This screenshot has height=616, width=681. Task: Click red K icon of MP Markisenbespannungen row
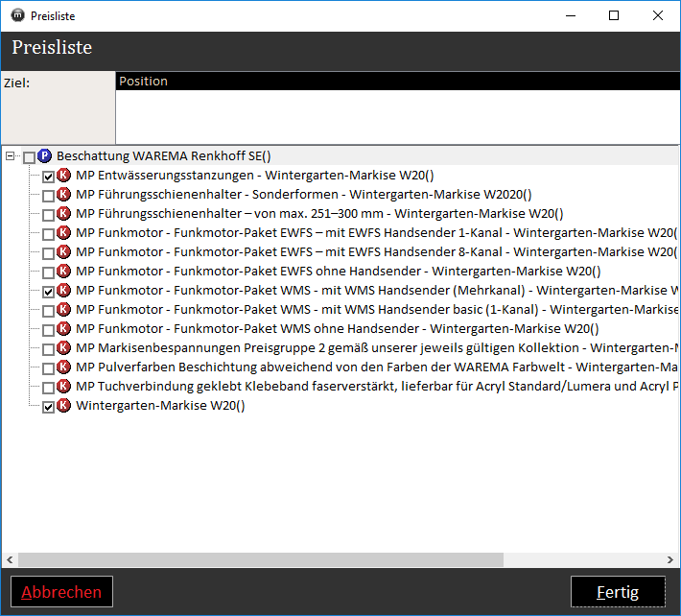coord(64,347)
